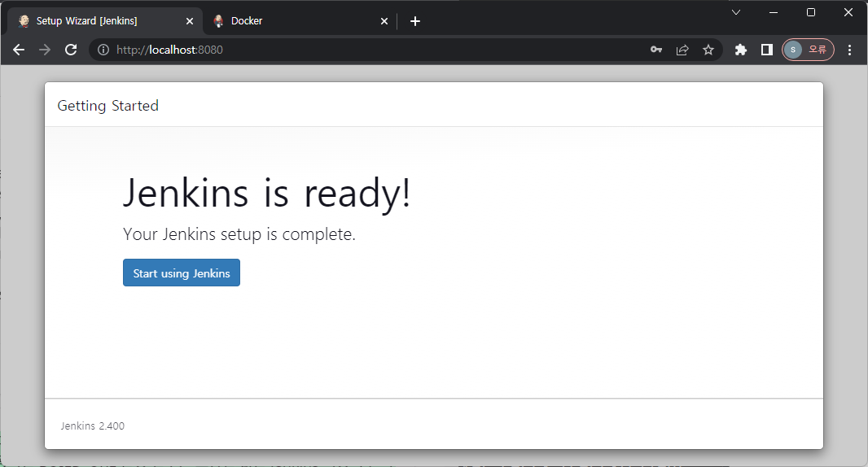
Task: Click the Start using Jenkins button
Action: pyautogui.click(x=181, y=273)
